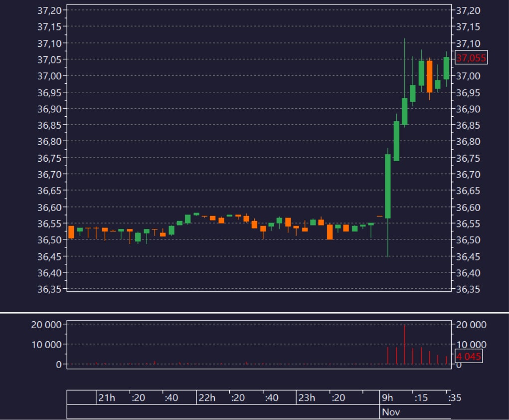
Task: Click the :20 label right after 23h
Action: pos(338,398)
